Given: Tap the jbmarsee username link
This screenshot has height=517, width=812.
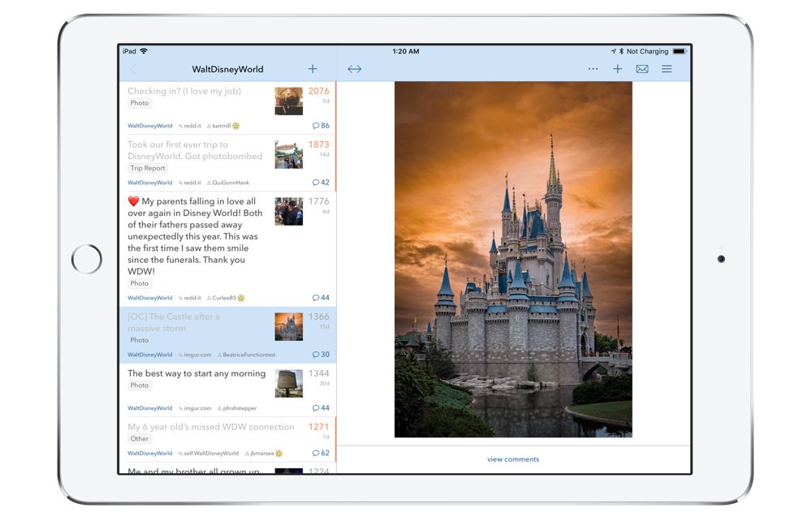Looking at the screenshot, I should click(262, 454).
